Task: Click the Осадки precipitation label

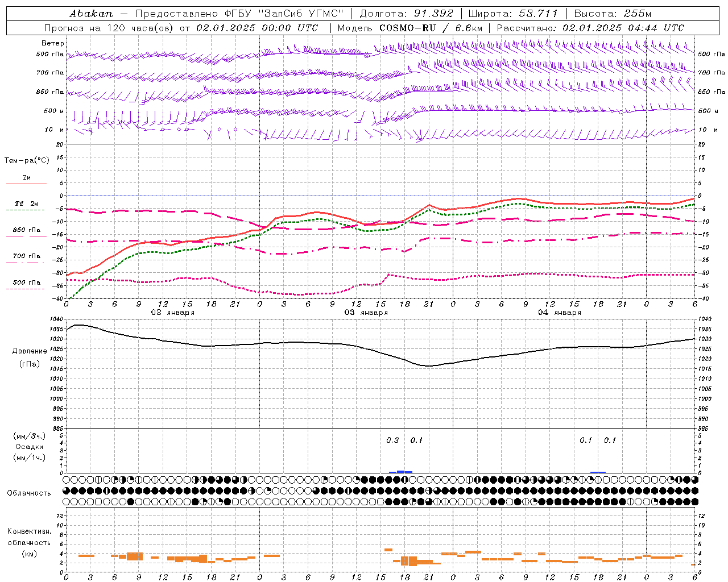Action: tap(30, 447)
